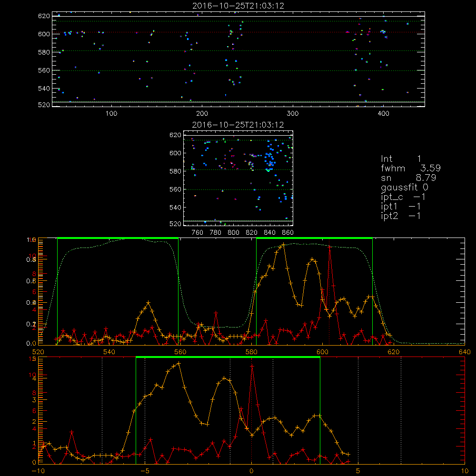
Task: Select the 'ipt2 -1' readout line
Action: [401, 216]
